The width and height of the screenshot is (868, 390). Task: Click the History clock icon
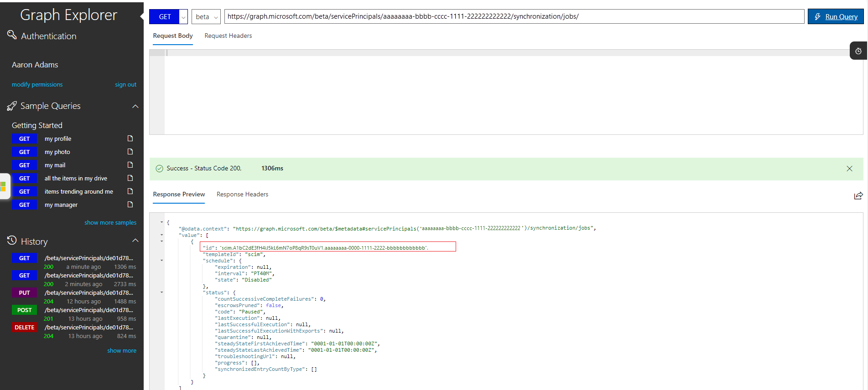[12, 241]
